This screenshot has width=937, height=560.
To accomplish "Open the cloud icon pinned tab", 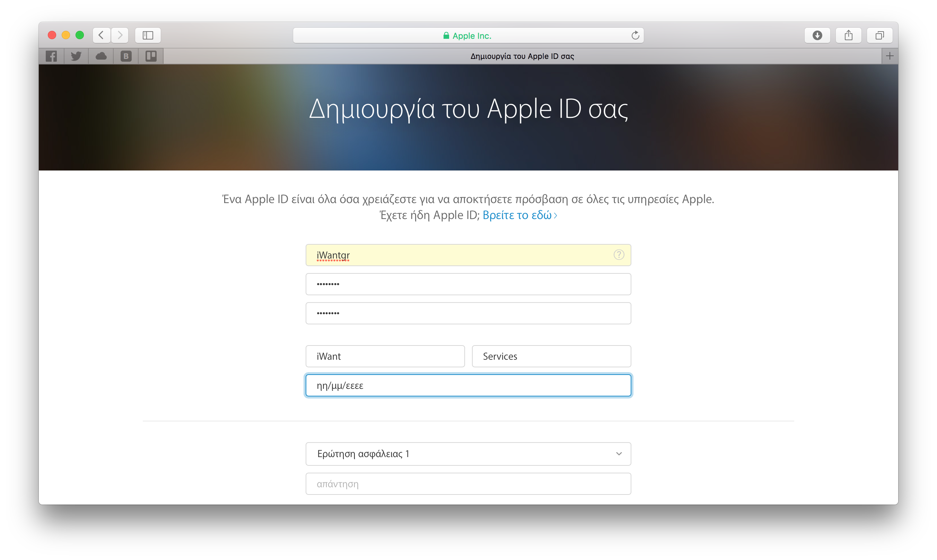I will coord(101,56).
